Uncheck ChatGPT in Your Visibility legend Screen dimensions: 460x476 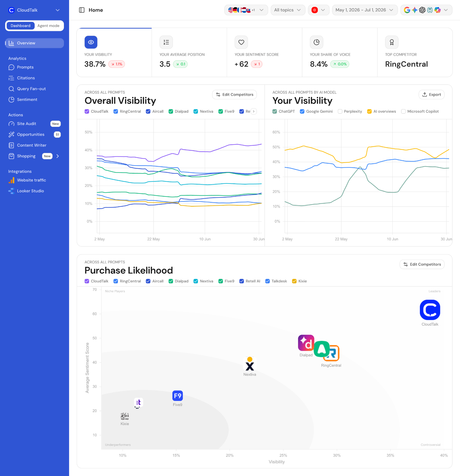pyautogui.click(x=275, y=112)
